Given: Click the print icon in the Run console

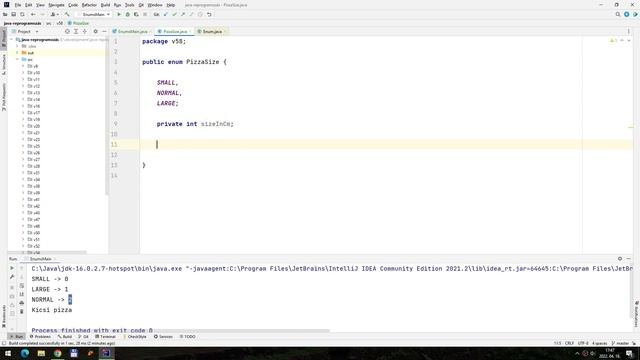Looking at the screenshot, I should 22,303.
